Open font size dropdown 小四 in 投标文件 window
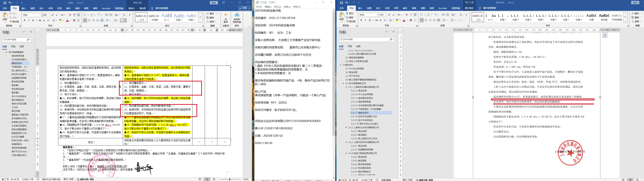The image size is (644, 181). pos(385,15)
